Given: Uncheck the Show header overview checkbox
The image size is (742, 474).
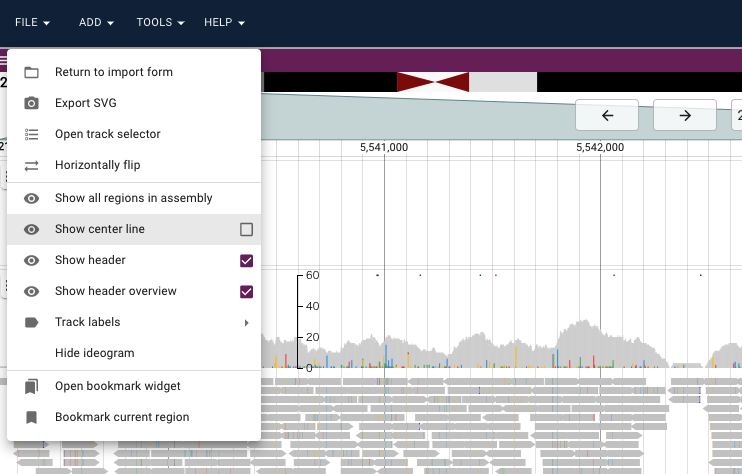Looking at the screenshot, I should point(247,291).
